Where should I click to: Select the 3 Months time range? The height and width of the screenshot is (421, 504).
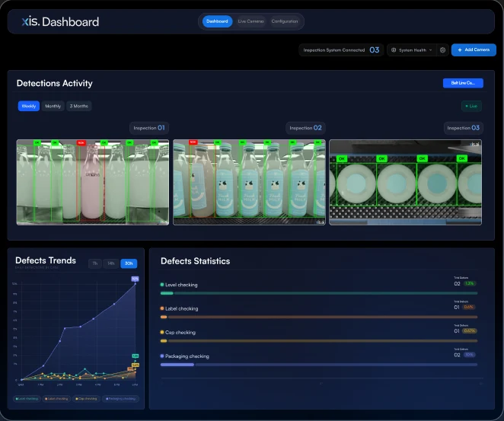pyautogui.click(x=78, y=106)
